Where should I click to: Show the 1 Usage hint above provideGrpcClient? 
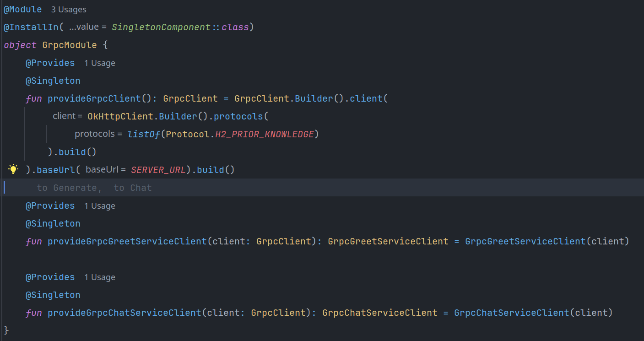(x=99, y=63)
